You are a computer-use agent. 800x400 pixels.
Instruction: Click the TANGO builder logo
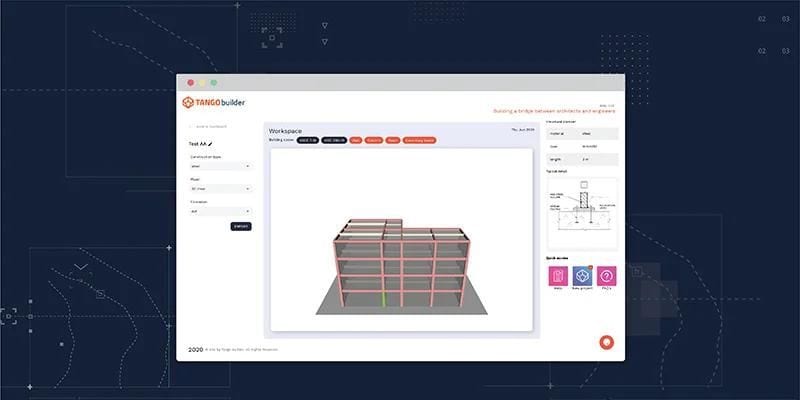[213, 103]
